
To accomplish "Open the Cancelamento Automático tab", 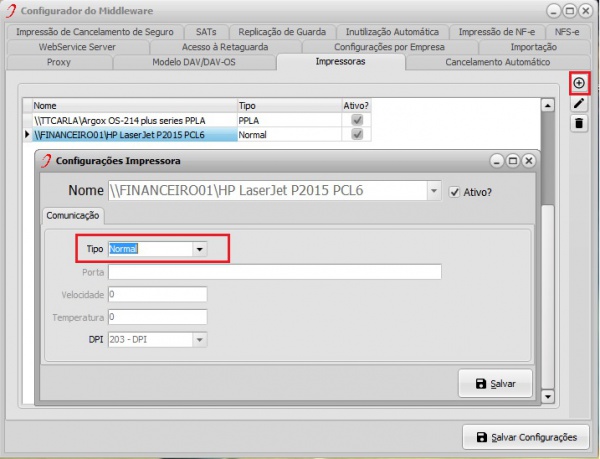I will pos(497,62).
